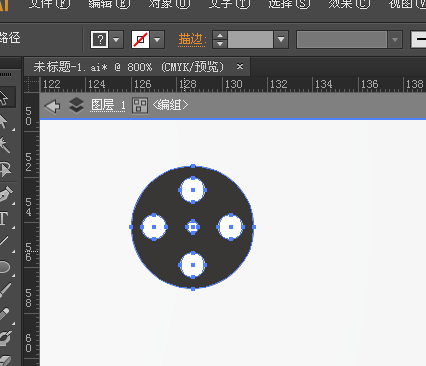426x366 pixels.
Task: Select the right small white circle
Action: pos(231,227)
